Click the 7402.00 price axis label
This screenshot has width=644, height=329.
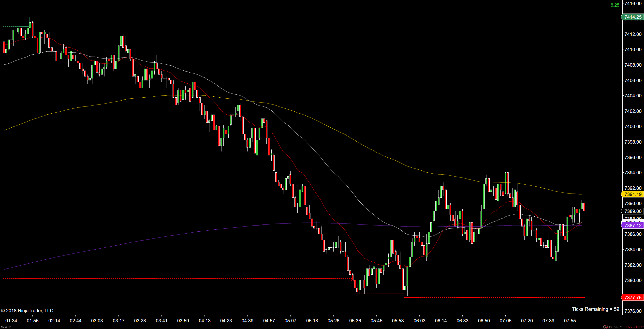tap(633, 111)
